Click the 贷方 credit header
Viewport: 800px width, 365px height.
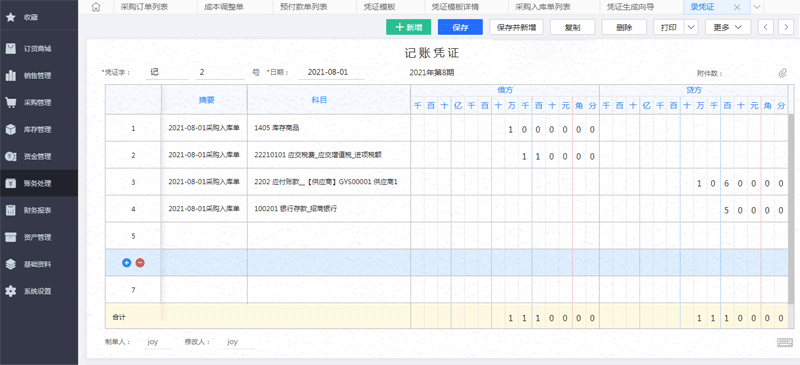pos(693,90)
